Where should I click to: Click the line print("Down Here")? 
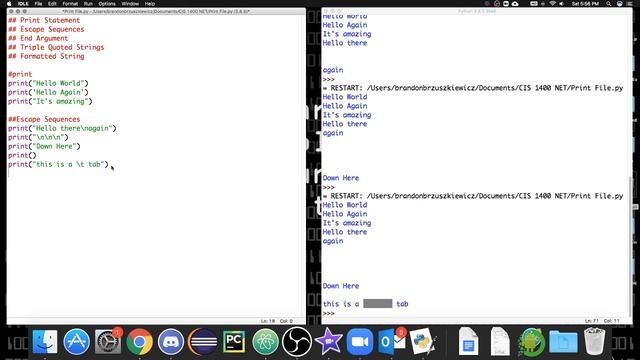click(44, 146)
